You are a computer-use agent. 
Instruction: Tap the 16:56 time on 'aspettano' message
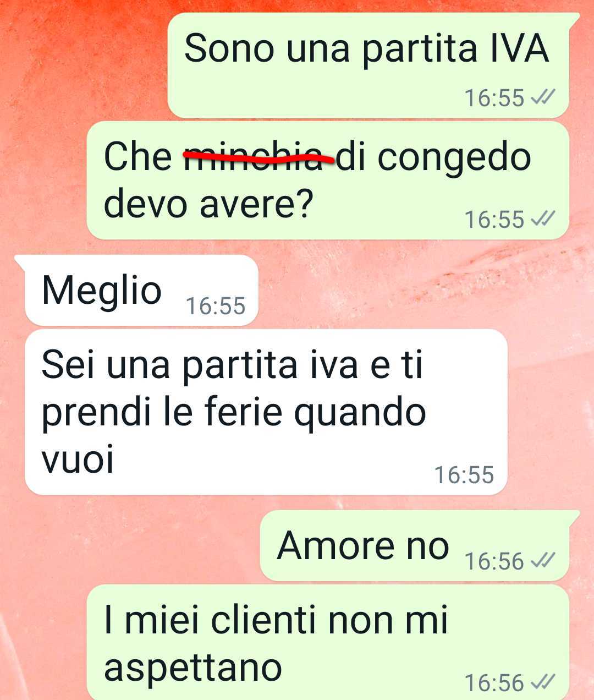tap(494, 682)
